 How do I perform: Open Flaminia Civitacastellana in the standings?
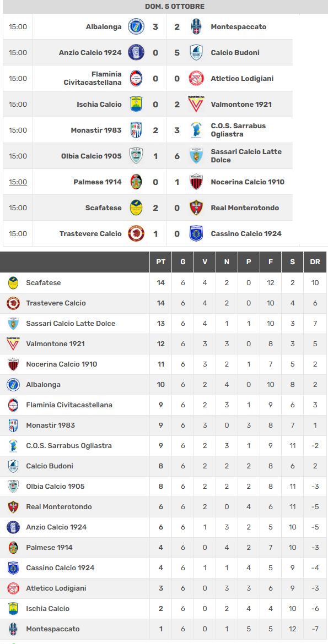[x=69, y=405]
